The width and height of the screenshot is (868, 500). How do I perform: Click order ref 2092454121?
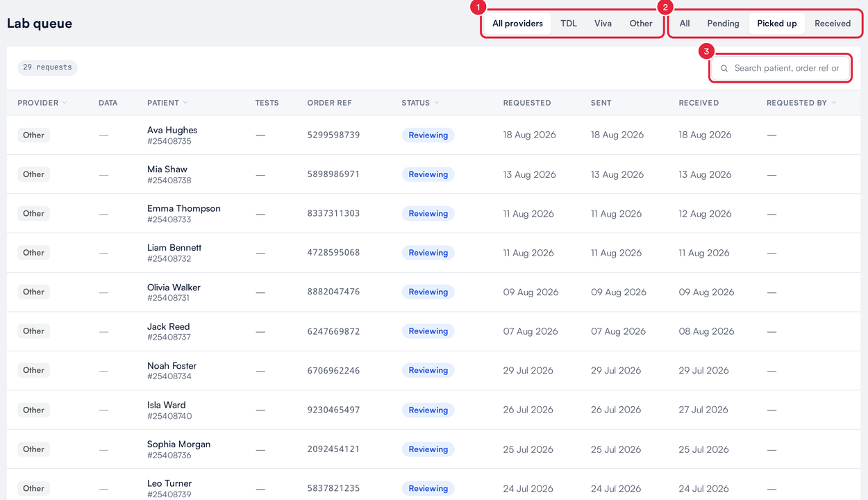click(334, 449)
